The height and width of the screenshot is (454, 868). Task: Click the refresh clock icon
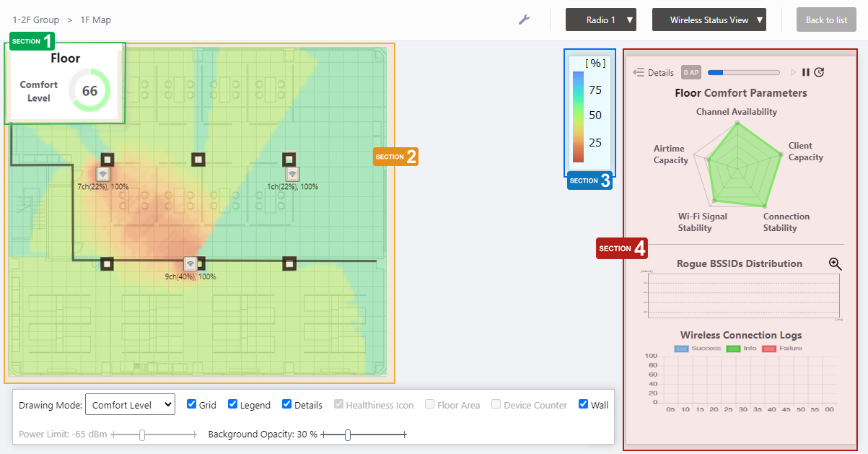pos(819,72)
